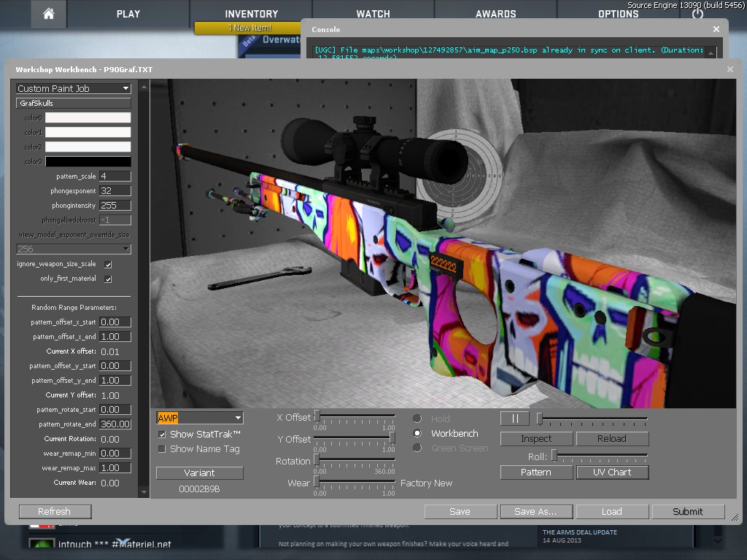Pick color2 swatch
Screen dimensions: 747x560
88,147
